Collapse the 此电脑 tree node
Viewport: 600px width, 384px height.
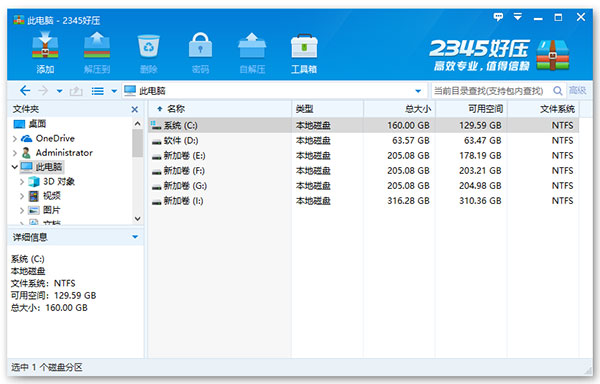click(15, 167)
